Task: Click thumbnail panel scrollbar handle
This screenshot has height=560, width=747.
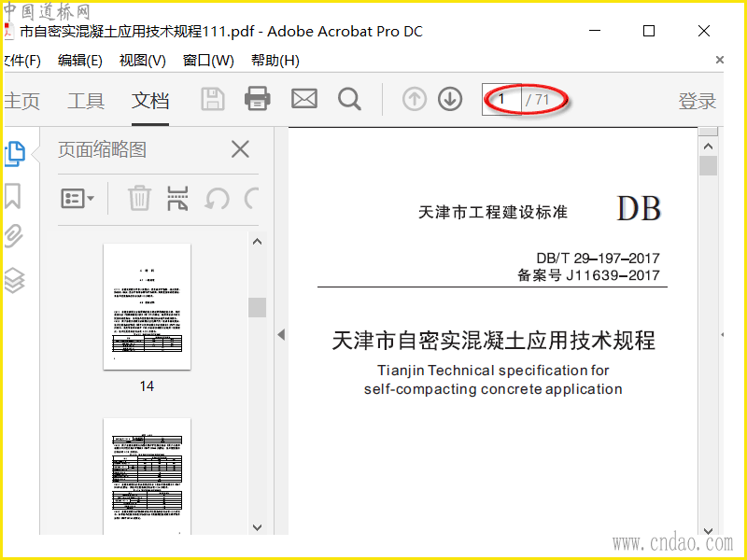Action: (258, 307)
